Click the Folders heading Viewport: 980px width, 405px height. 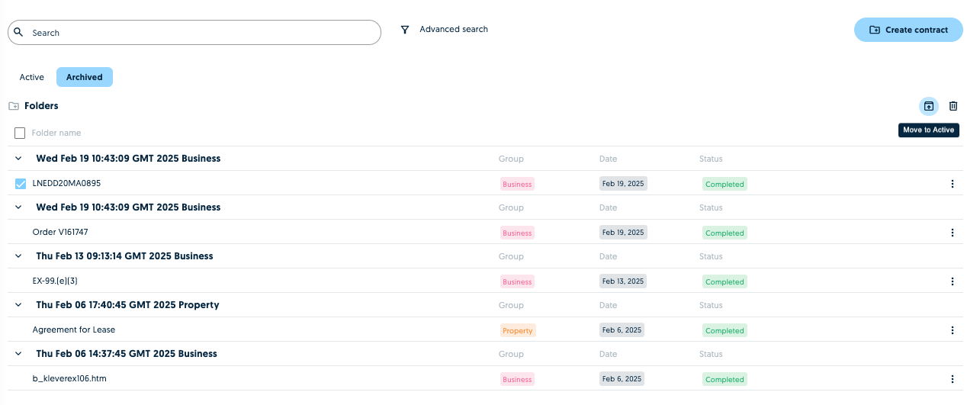[41, 106]
